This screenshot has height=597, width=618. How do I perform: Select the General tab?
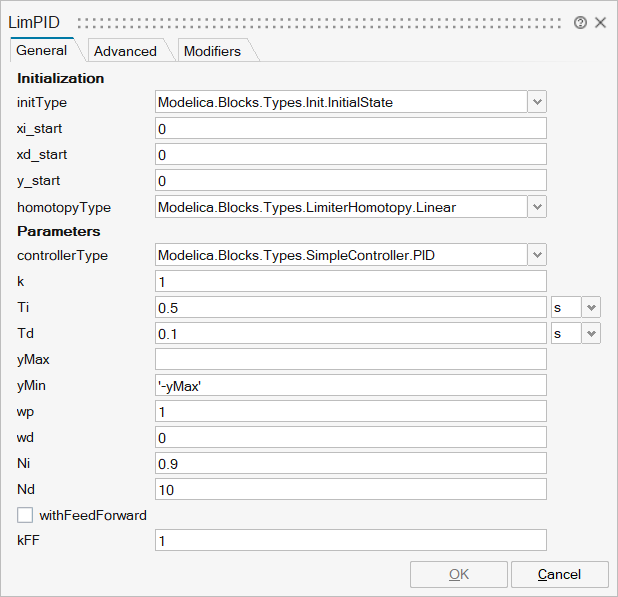pyautogui.click(x=42, y=50)
